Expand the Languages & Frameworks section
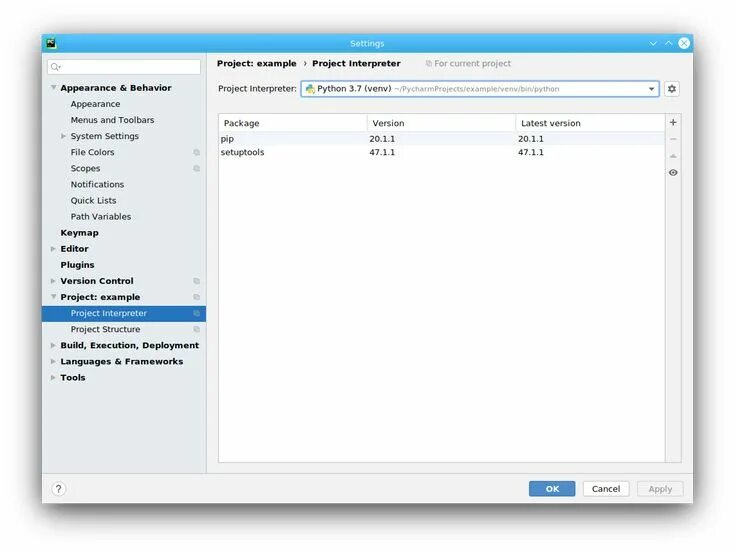Image resolution: width=735 pixels, height=553 pixels. (53, 361)
